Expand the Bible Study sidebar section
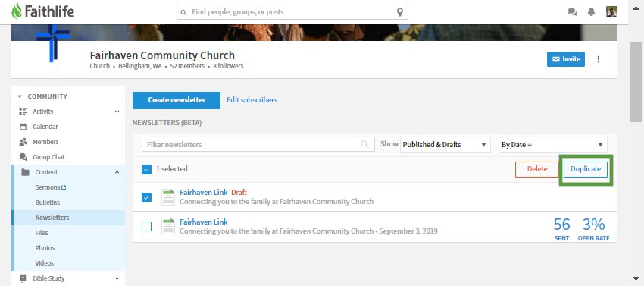644x286 pixels. (x=117, y=278)
